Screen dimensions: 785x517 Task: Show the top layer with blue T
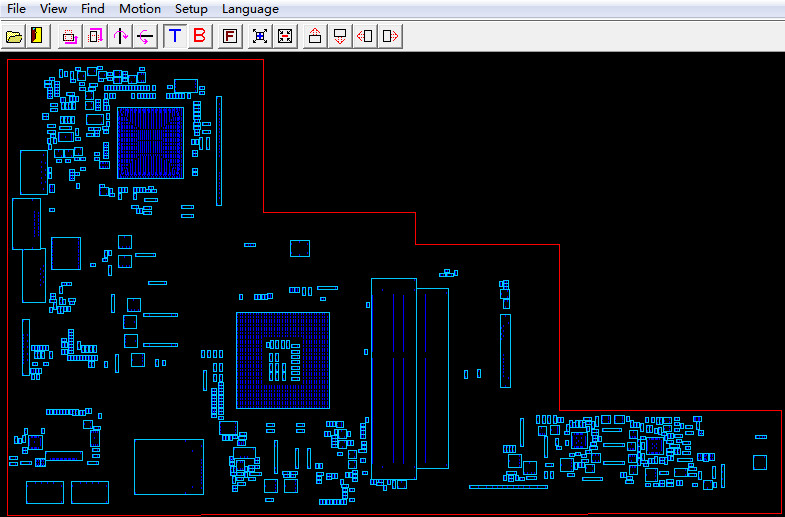click(x=175, y=36)
